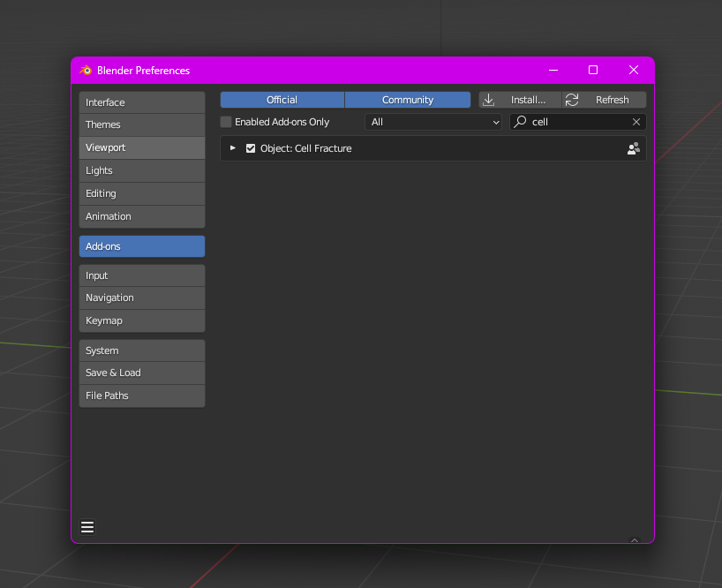722x588 pixels.
Task: Click the Blender logo in title bar
Action: click(86, 71)
